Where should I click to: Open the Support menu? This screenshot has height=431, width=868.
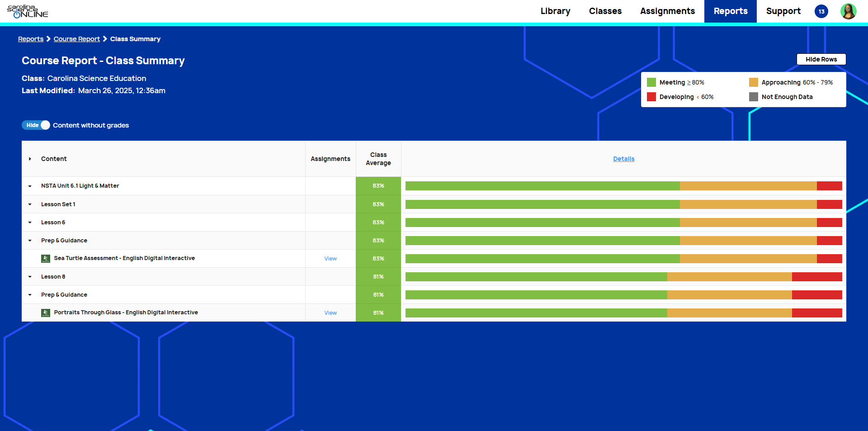pos(783,11)
